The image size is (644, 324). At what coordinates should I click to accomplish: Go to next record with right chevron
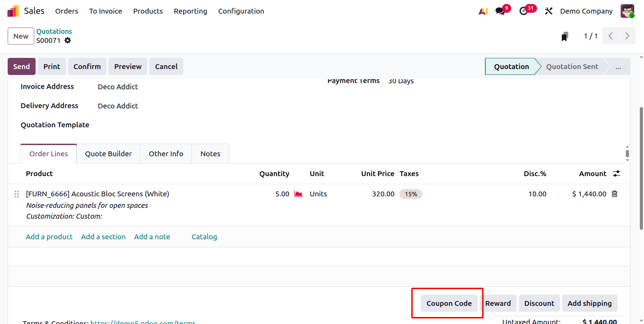click(627, 36)
